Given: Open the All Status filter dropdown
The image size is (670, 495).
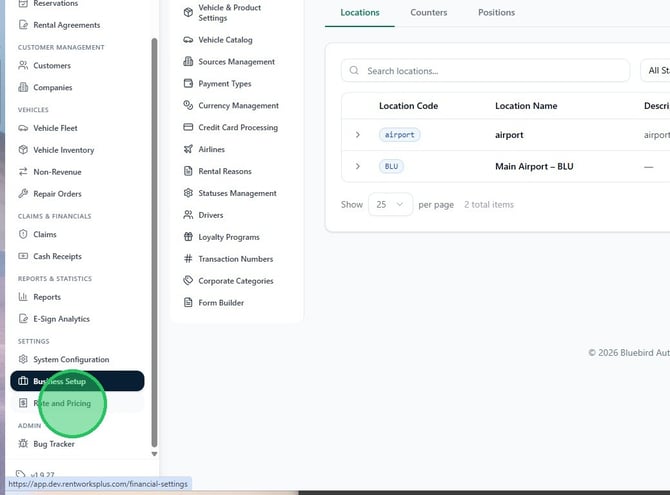Looking at the screenshot, I should (655, 71).
